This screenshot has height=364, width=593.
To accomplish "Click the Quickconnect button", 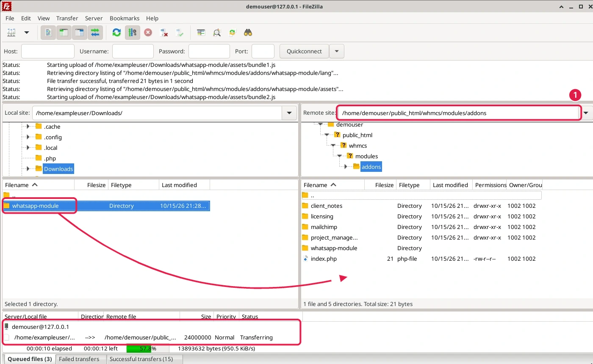I will point(304,51).
